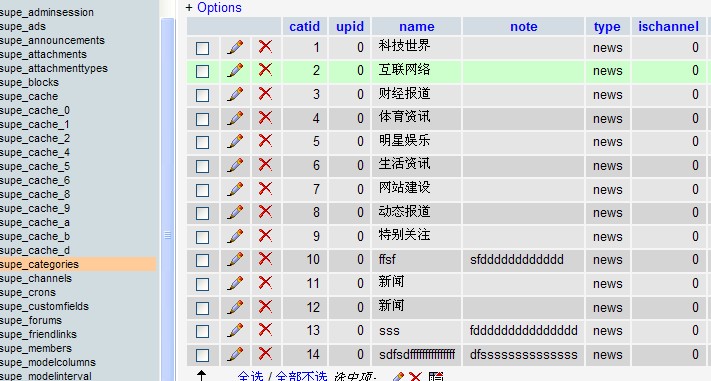Open supe_friendlinks table

click(x=38, y=334)
